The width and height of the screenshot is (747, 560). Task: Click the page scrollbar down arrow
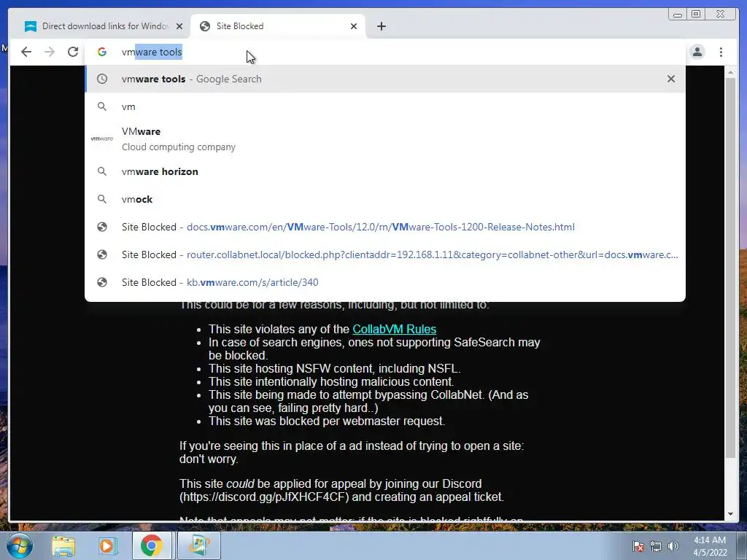pos(730,514)
